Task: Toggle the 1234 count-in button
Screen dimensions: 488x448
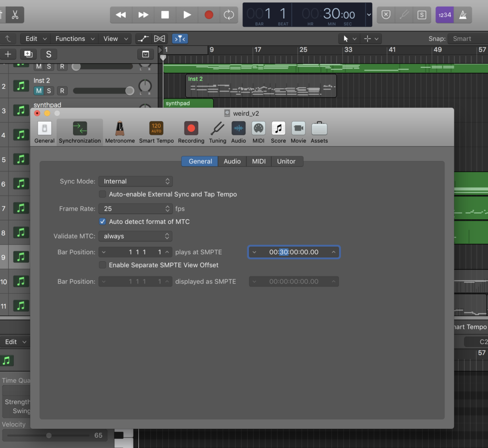Action: point(445,15)
